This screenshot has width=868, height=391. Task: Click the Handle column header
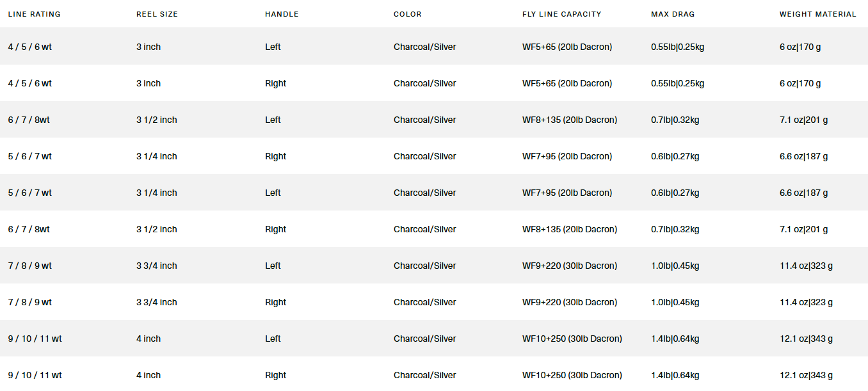click(282, 14)
